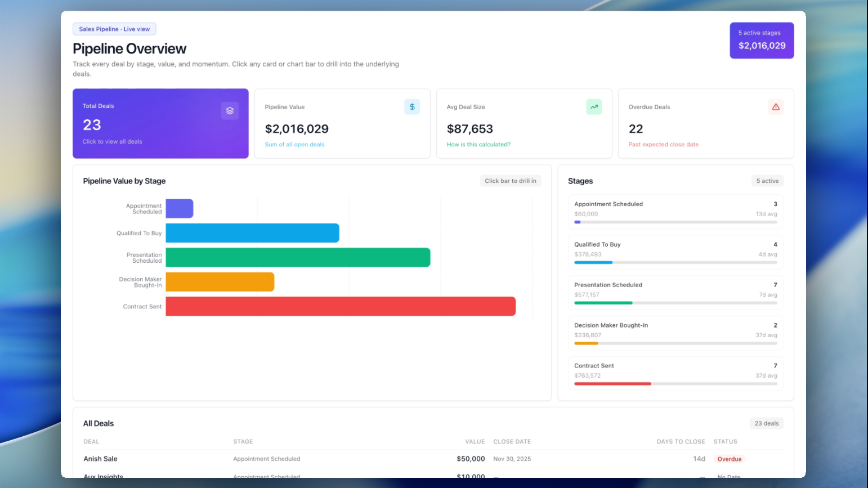The height and width of the screenshot is (488, 868).
Task: Click the '$763,572' Contract Sent stage value
Action: [x=587, y=376]
